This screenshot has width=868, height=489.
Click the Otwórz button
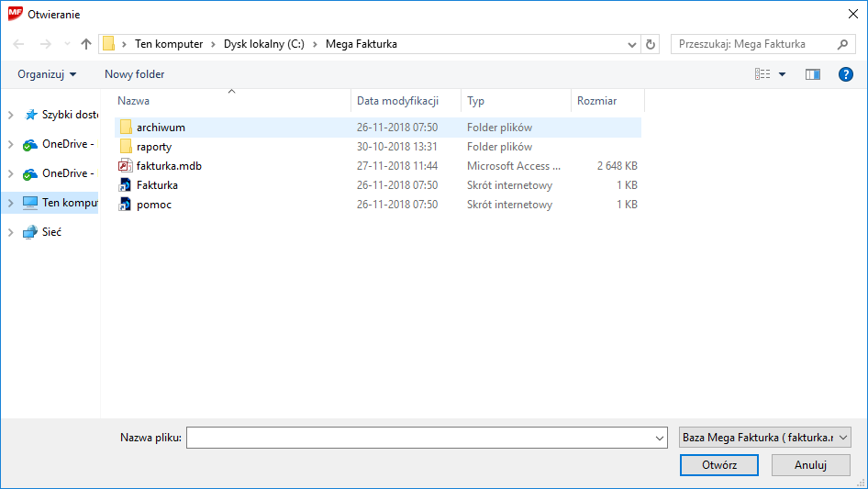click(x=718, y=465)
